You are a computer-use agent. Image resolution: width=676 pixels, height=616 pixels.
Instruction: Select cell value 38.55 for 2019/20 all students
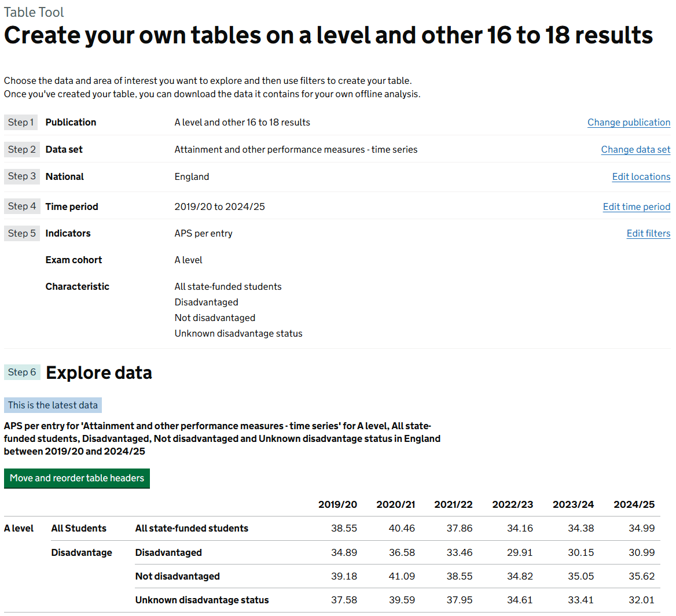coord(344,529)
